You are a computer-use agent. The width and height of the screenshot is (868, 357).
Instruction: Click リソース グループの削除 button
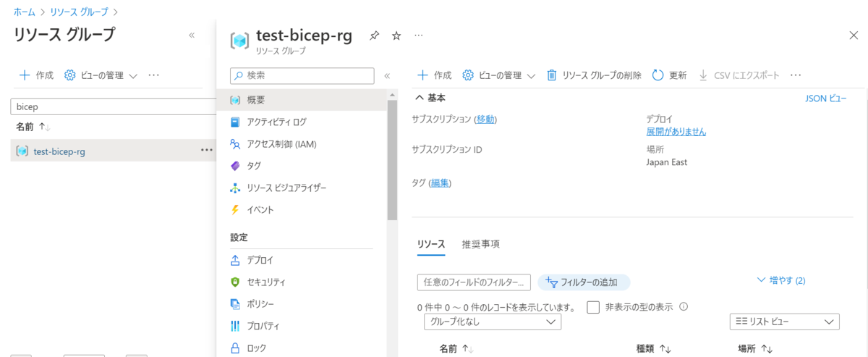594,75
